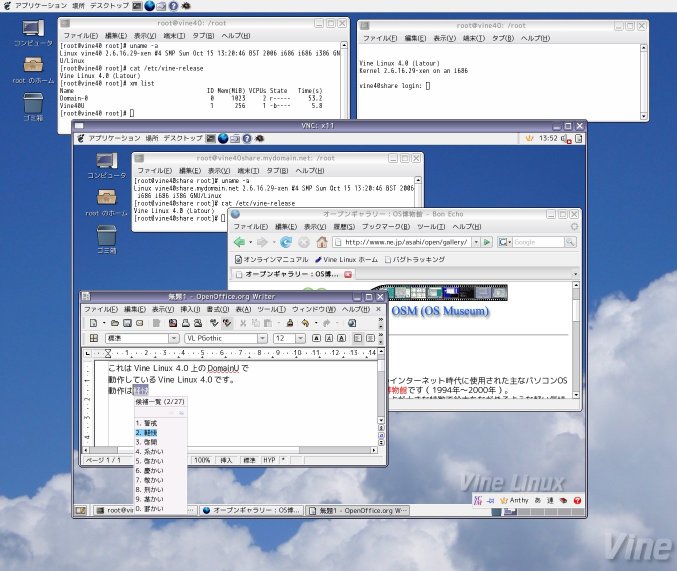Launch web browser globe in outer top panel

[x=149, y=6]
